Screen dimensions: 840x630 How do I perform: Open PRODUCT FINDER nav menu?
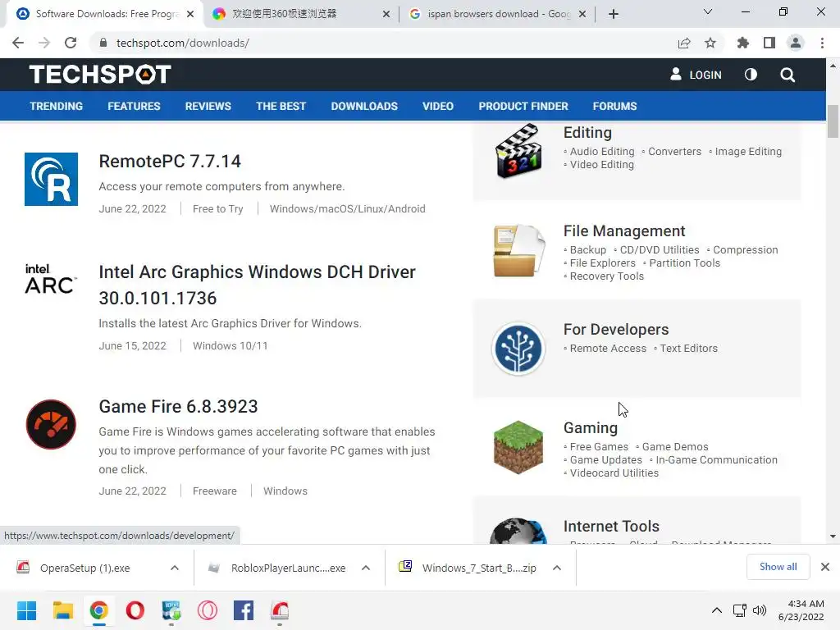point(523,106)
